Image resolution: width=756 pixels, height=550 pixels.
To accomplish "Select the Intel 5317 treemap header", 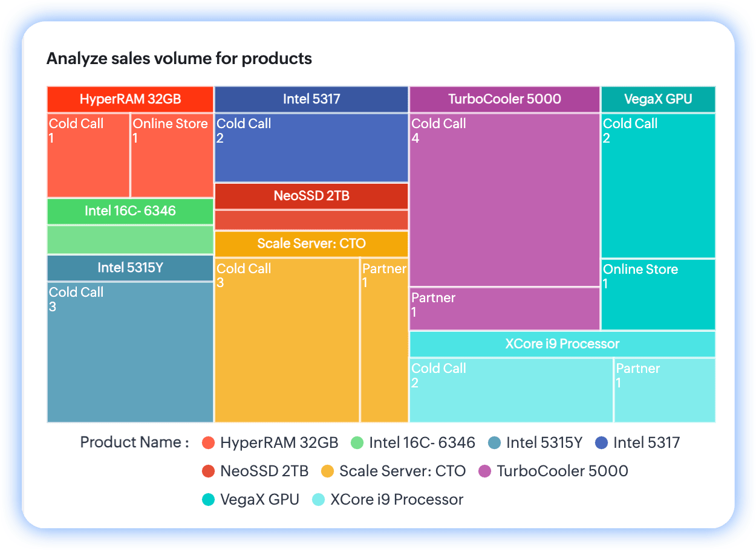I will [311, 99].
